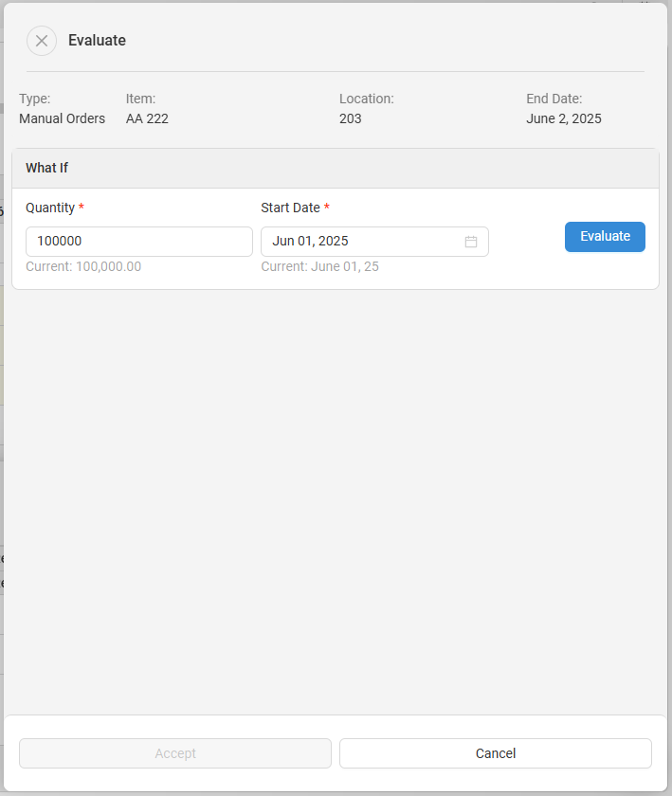The width and height of the screenshot is (672, 796).
Task: Click the Type: label
Action: tap(35, 99)
